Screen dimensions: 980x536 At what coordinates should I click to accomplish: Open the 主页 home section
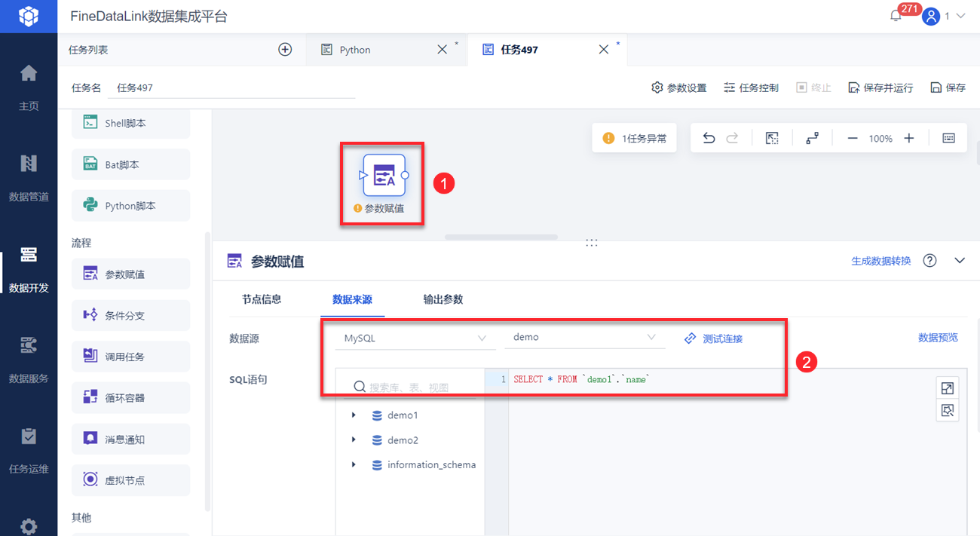coord(29,87)
